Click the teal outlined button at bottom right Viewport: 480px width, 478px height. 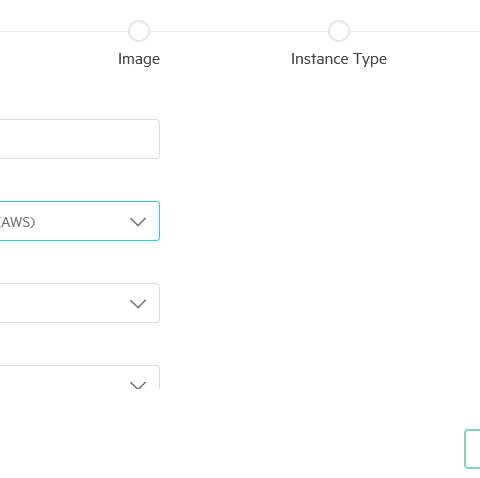coord(472,449)
